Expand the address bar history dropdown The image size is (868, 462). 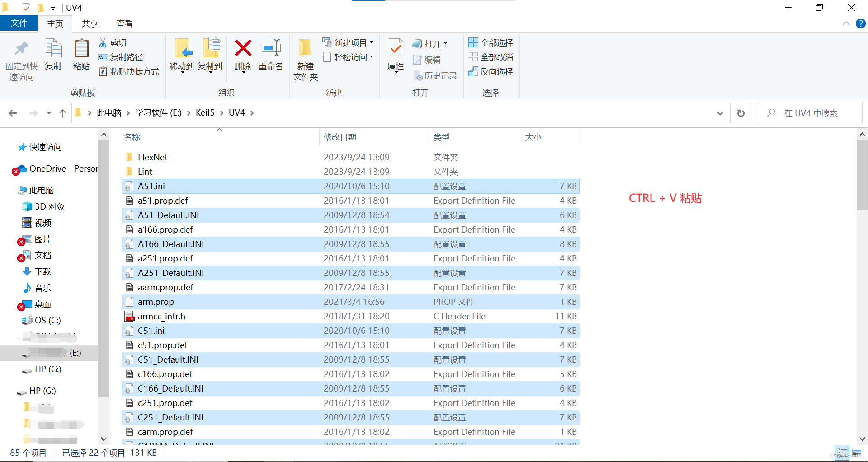click(x=720, y=113)
